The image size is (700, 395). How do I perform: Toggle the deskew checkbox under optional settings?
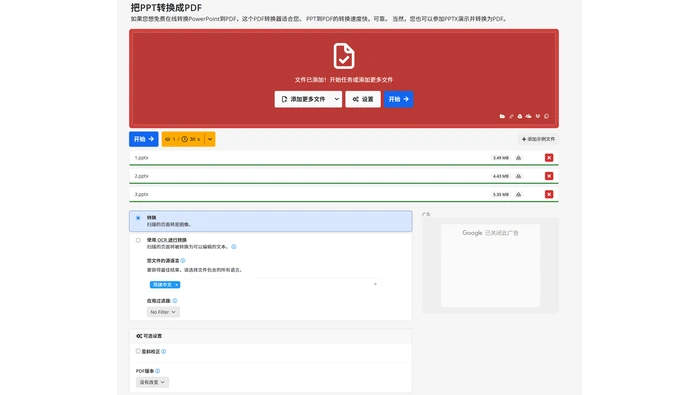click(138, 351)
